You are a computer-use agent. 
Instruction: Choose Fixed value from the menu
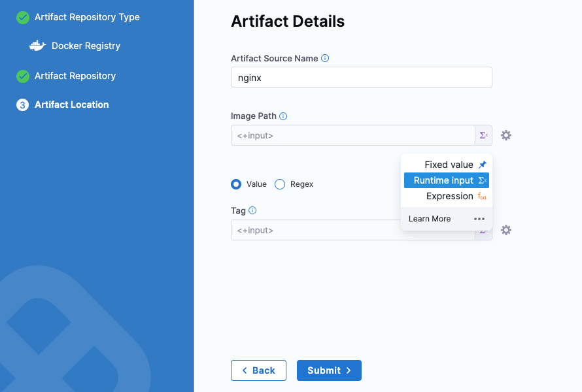click(448, 165)
